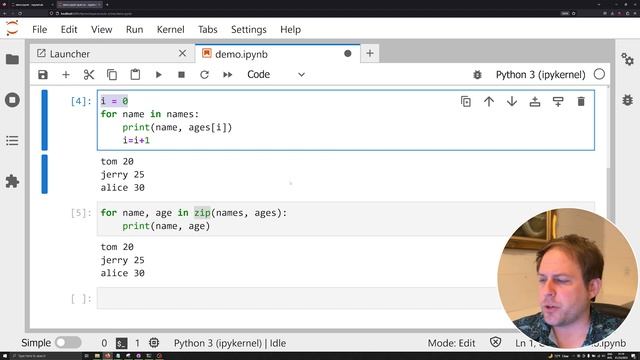
Task: Open the Tabs menu
Action: point(207,29)
